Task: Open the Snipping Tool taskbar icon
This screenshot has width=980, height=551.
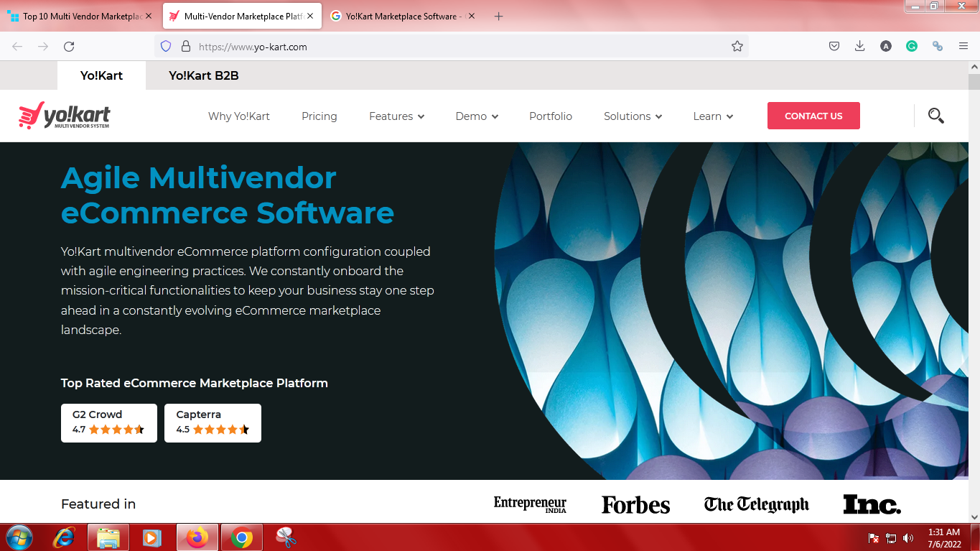Action: pos(286,537)
